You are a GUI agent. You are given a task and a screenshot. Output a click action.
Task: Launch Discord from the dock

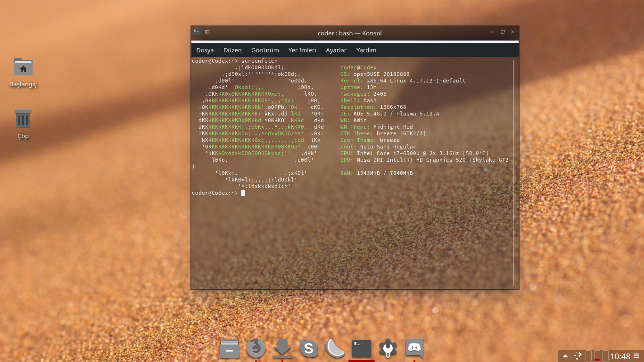[x=414, y=349]
